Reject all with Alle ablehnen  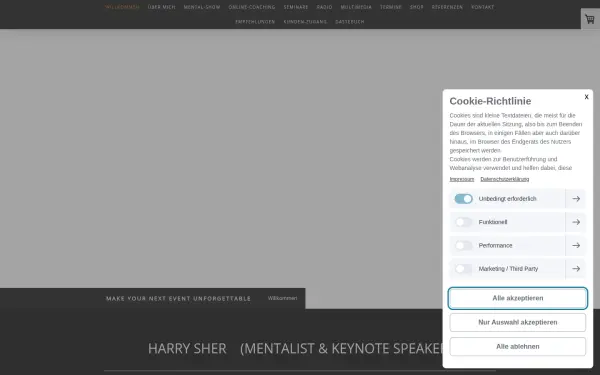[x=517, y=346]
